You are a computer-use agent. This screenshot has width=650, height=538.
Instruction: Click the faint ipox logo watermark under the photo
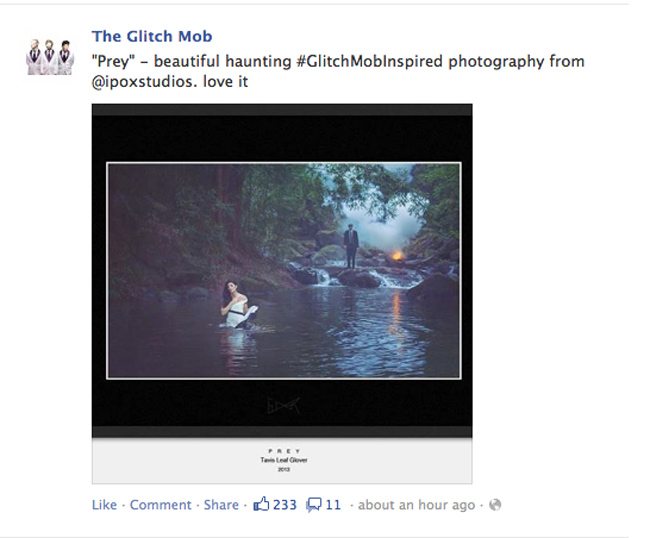click(283, 405)
